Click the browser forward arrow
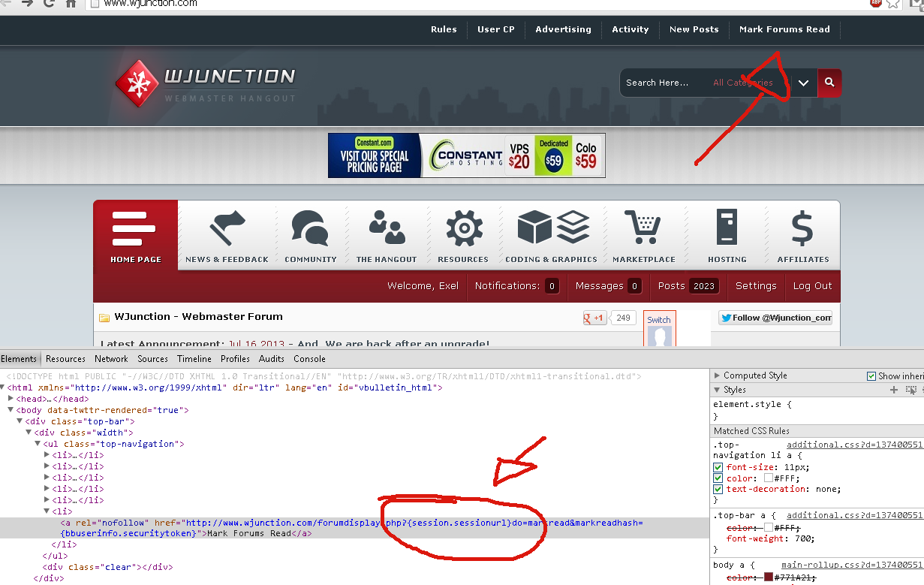This screenshot has width=924, height=585. coord(27,3)
